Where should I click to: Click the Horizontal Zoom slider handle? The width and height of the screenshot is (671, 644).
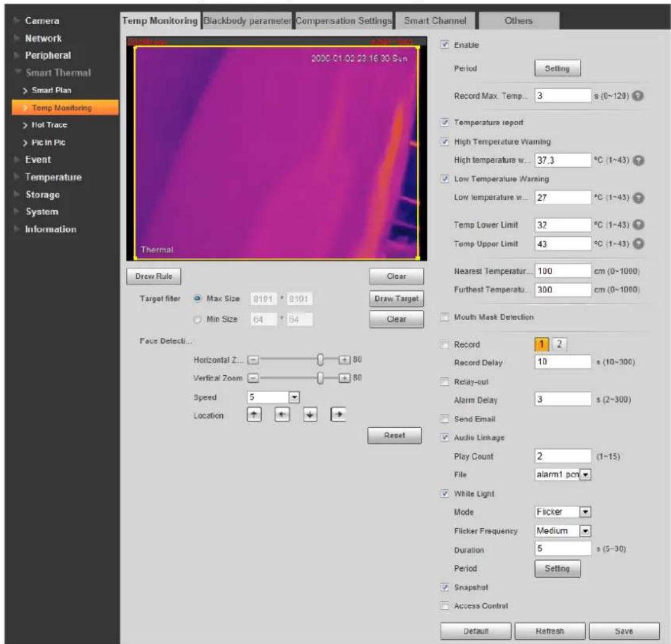click(320, 360)
